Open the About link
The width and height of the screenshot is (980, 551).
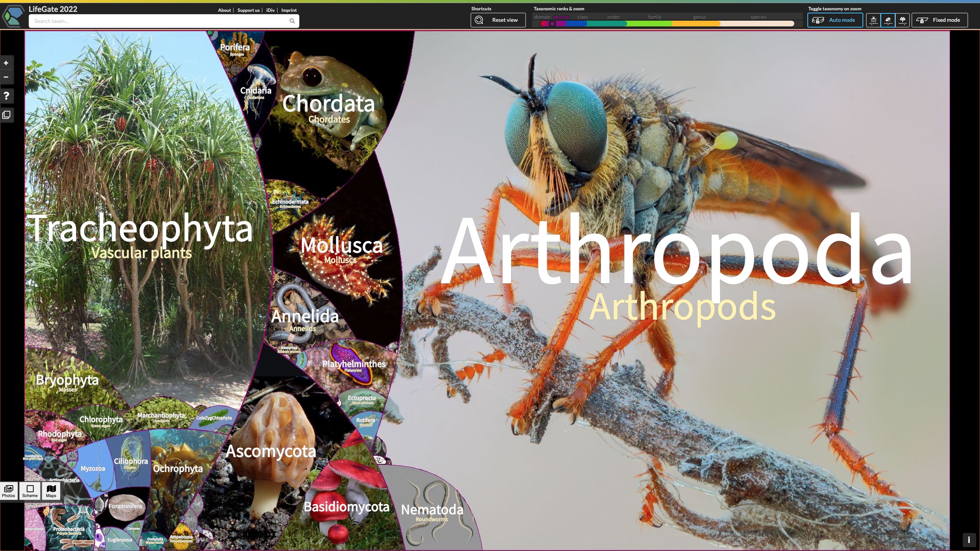224,10
